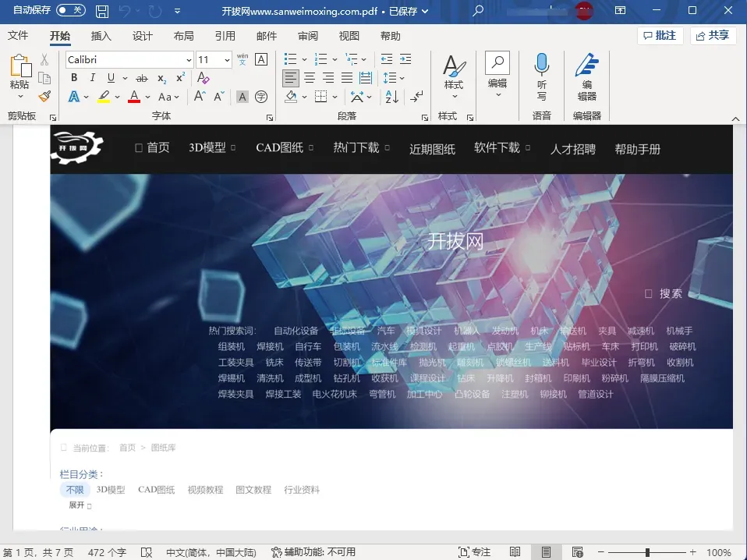Viewport: 747px width, 560px height.
Task: Open the font name Calibri dropdown
Action: click(x=189, y=59)
